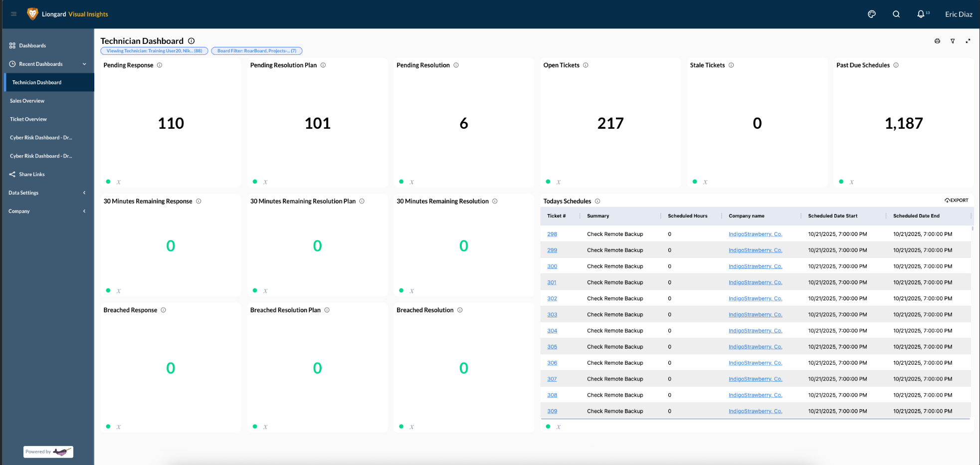Open the hamburger navigation menu
This screenshot has width=980, height=465.
coord(13,14)
